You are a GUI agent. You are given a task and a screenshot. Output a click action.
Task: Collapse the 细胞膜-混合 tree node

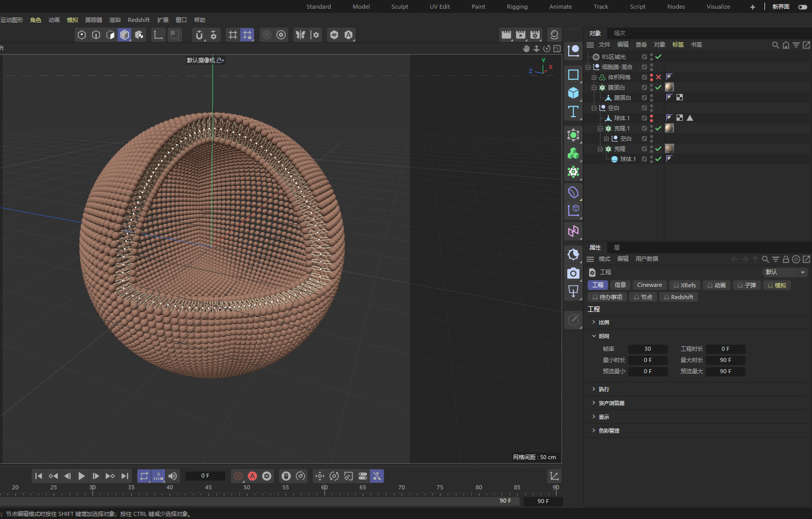click(x=588, y=67)
